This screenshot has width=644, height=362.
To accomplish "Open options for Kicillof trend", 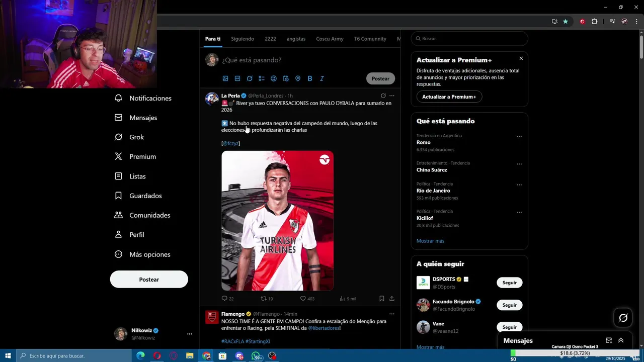I will 519,212.
